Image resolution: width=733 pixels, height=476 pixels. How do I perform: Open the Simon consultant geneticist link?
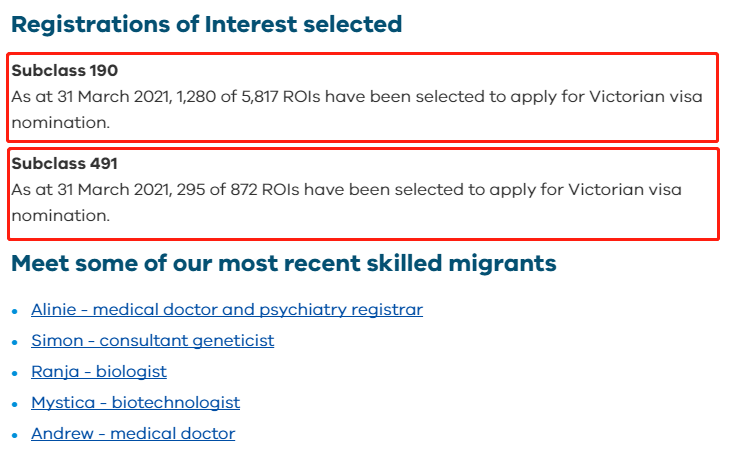[x=152, y=341]
